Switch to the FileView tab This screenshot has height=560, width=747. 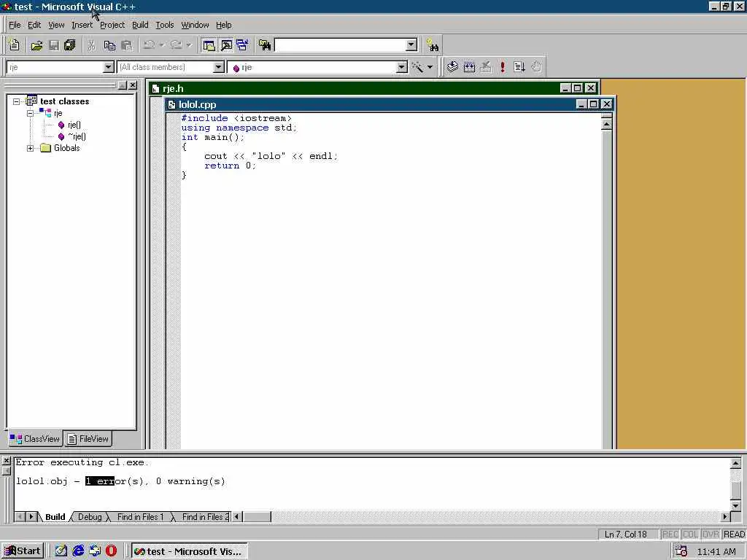pos(88,438)
